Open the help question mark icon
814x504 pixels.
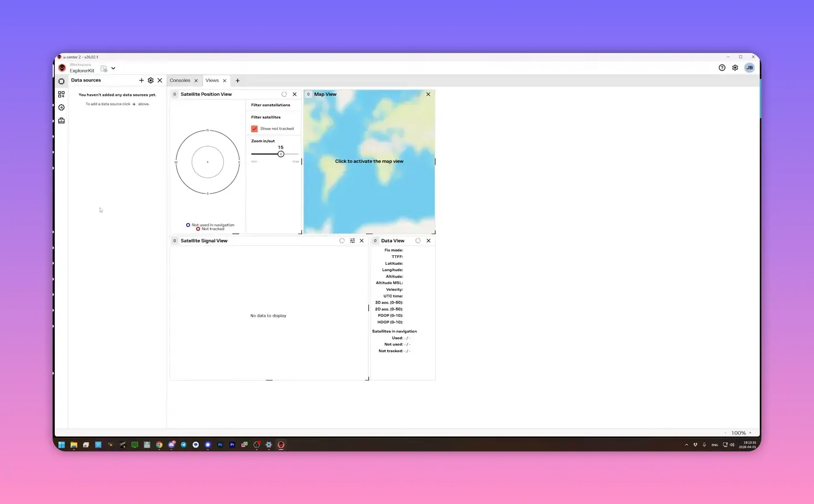(x=722, y=68)
